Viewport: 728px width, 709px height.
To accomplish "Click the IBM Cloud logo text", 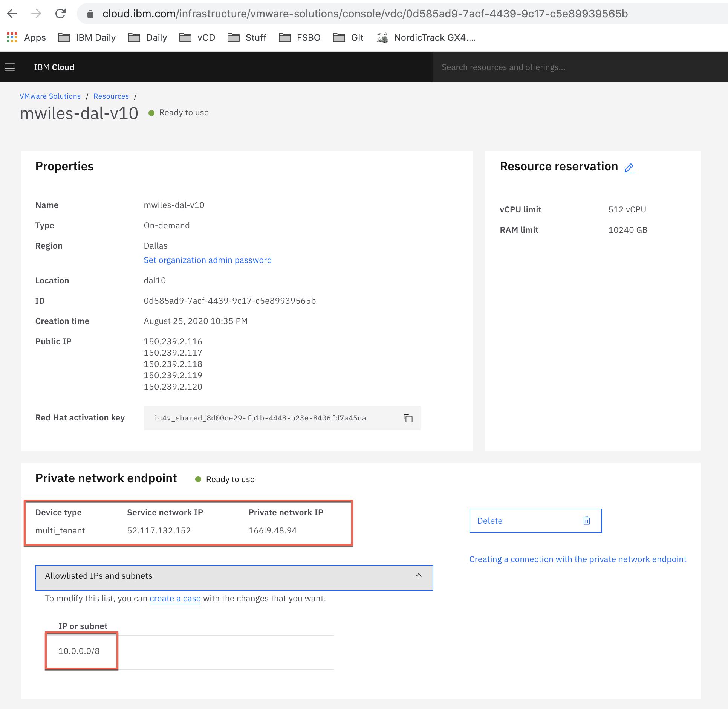I will pyautogui.click(x=54, y=67).
